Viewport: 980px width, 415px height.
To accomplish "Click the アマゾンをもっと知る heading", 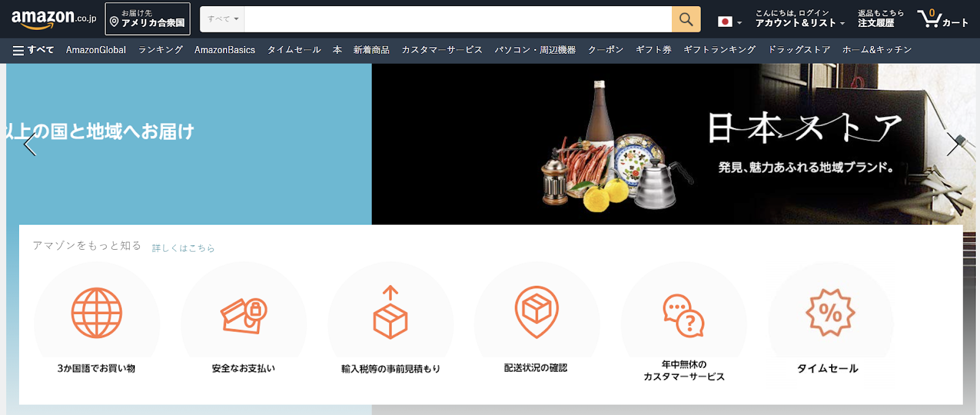I will [87, 245].
